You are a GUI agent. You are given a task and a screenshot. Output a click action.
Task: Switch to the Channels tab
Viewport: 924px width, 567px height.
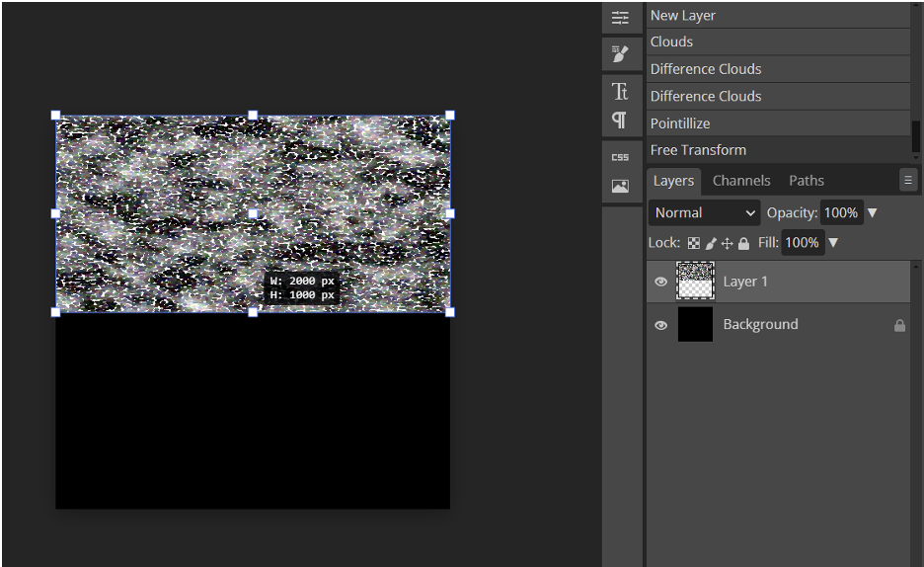tap(741, 181)
